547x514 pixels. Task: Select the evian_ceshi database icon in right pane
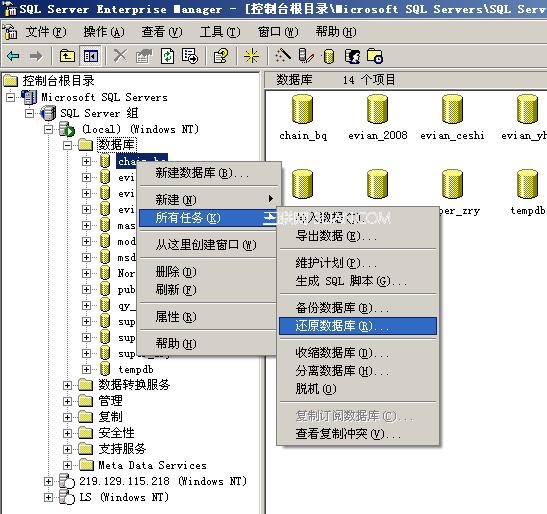pos(452,109)
